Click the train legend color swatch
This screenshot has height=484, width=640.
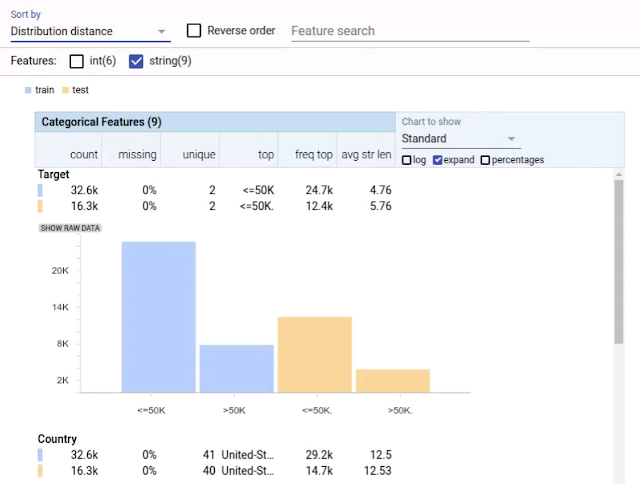click(29, 90)
